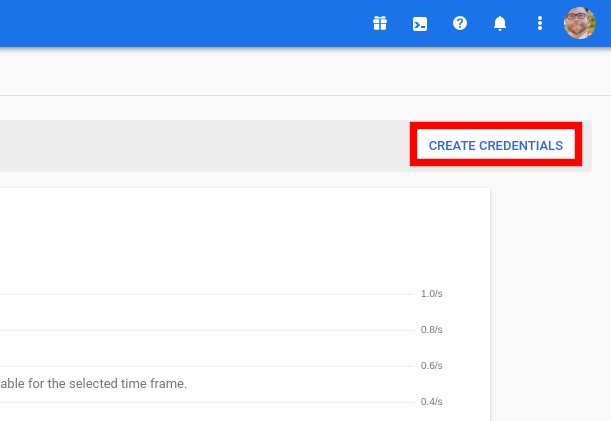Click the CREATE CREDENTIALS button
The image size is (611, 421).
(x=496, y=145)
